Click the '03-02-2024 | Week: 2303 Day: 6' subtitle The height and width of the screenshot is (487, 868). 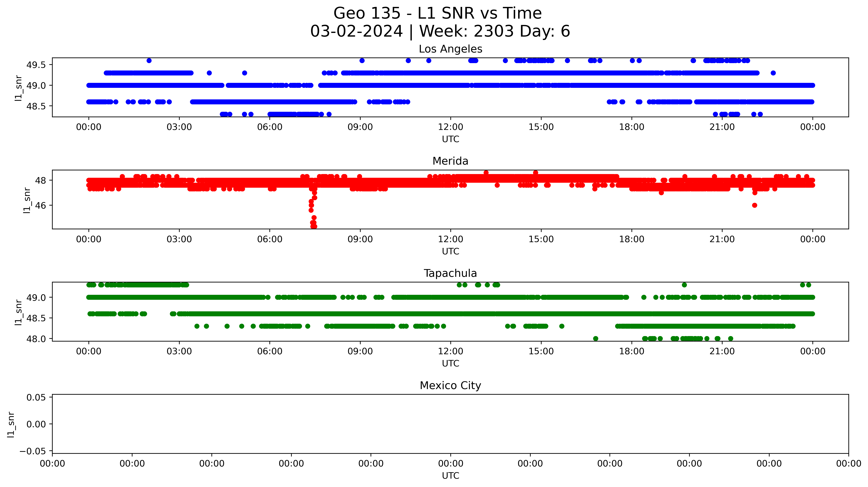pos(440,31)
